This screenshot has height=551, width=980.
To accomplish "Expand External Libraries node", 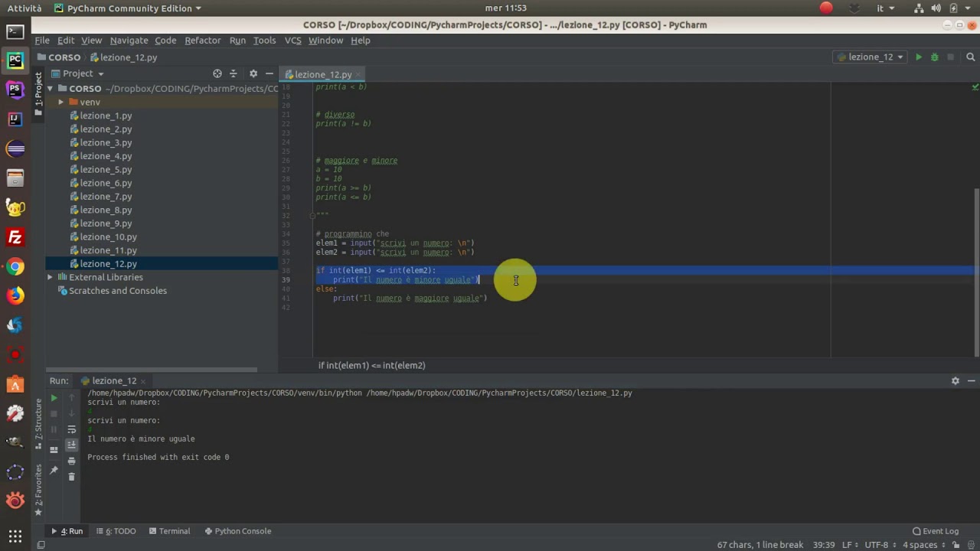I will click(x=51, y=277).
